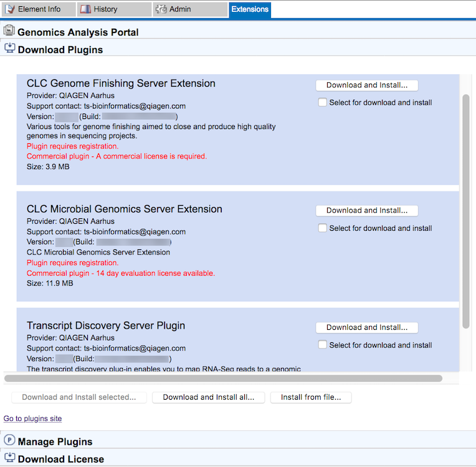
Task: Click CLC Genome Finishing Server Extension title
Action: 121,84
